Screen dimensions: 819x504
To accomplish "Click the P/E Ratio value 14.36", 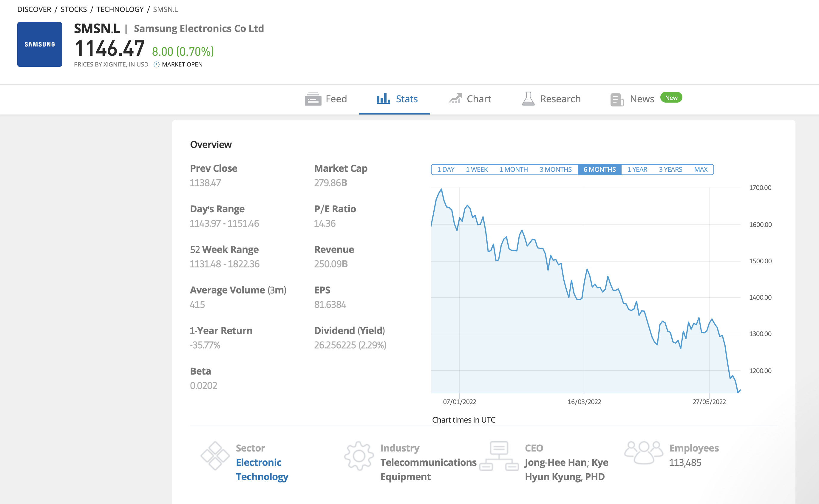I will coord(325,223).
